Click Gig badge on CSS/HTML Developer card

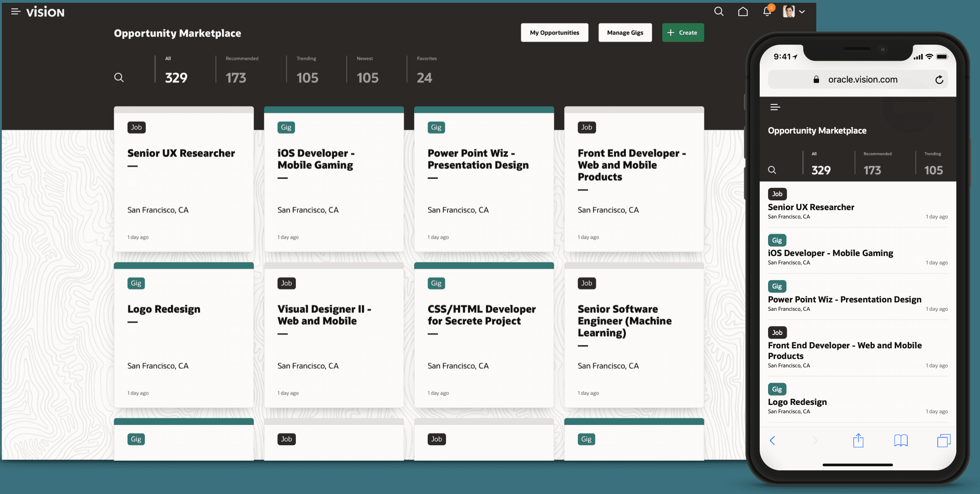click(x=436, y=283)
